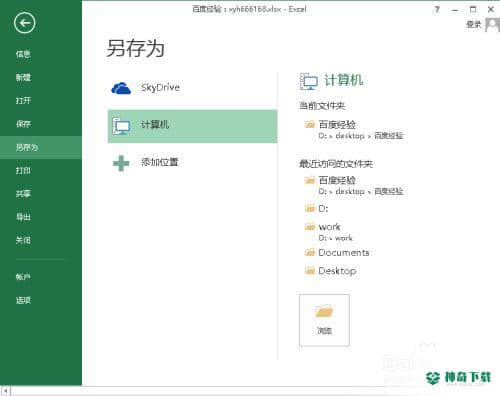The height and width of the screenshot is (396, 500).
Task: Click the folder icon beside Desktop
Action: [310, 271]
